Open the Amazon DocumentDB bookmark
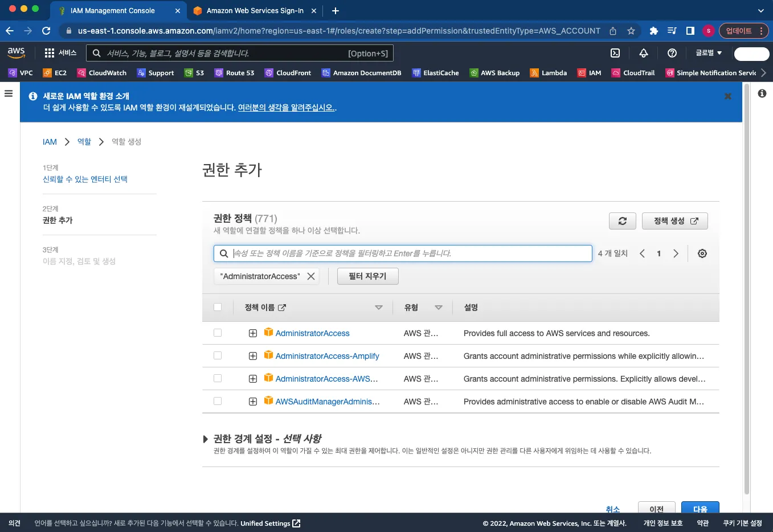773x532 pixels. tap(362, 73)
